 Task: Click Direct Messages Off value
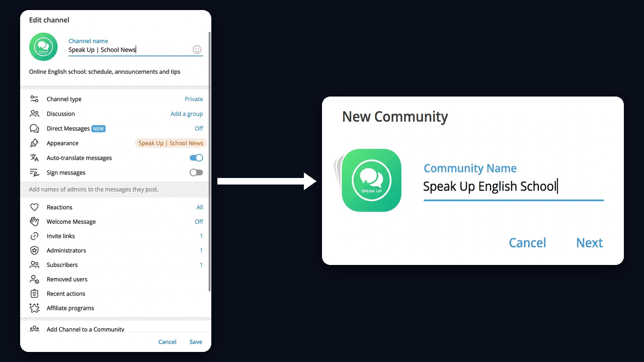pos(199,128)
